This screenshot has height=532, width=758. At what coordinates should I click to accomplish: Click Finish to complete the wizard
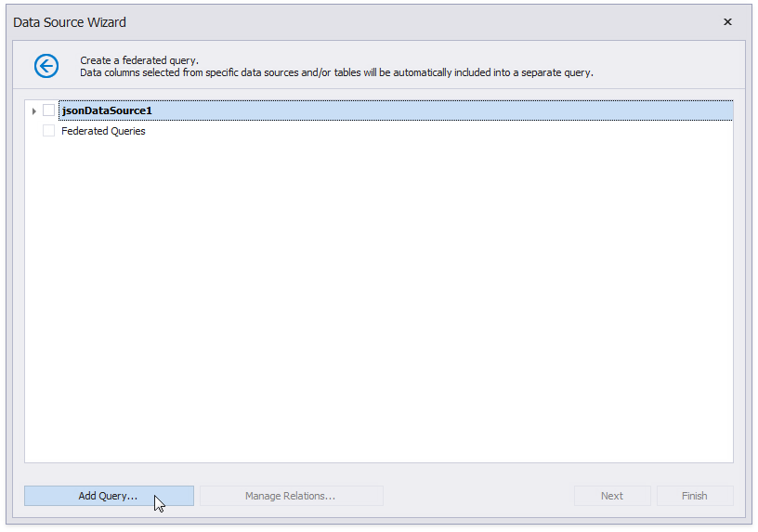pyautogui.click(x=694, y=496)
